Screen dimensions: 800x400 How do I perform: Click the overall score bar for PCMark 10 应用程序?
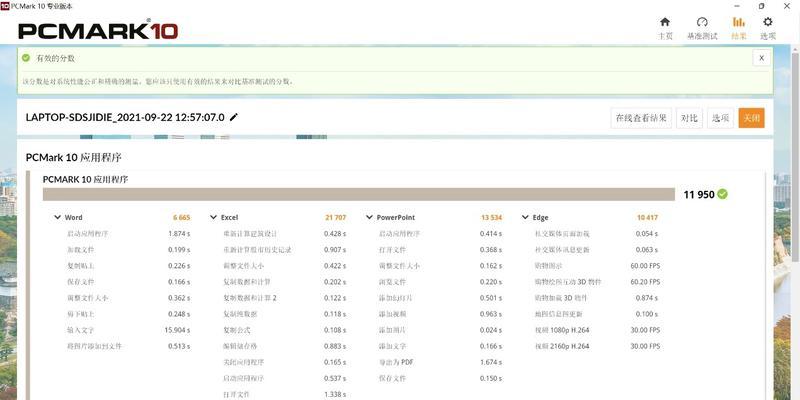359,194
